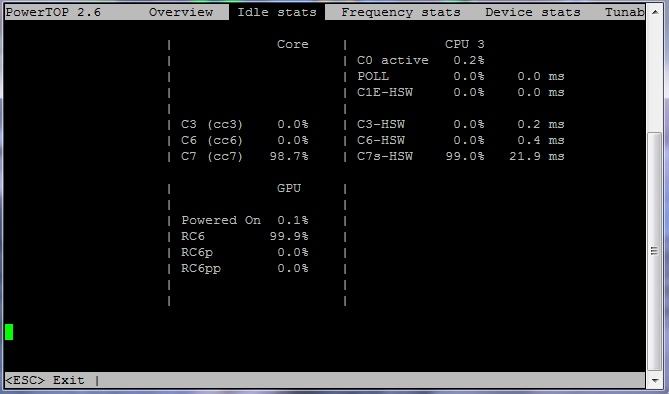Click the GPU section header

click(x=289, y=188)
